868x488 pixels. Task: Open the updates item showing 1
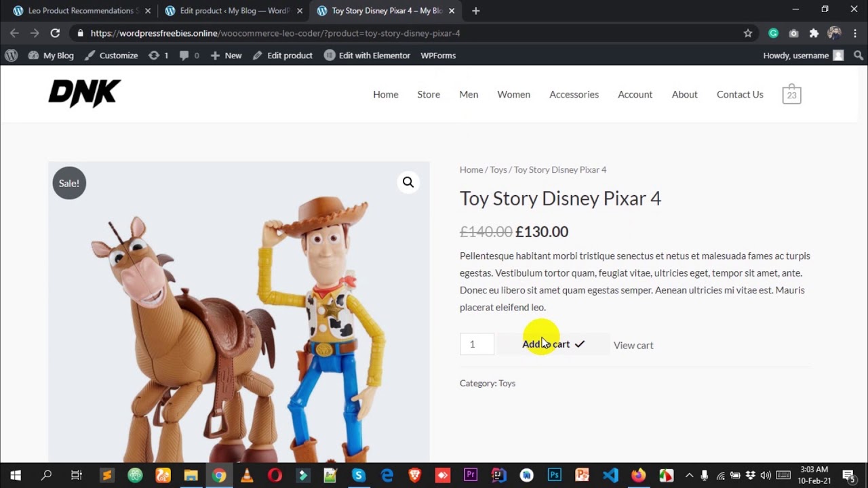[x=158, y=56]
